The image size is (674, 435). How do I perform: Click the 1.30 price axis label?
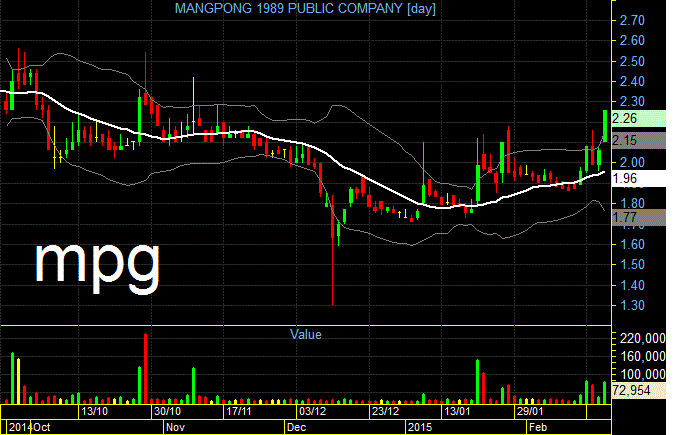pyautogui.click(x=631, y=305)
